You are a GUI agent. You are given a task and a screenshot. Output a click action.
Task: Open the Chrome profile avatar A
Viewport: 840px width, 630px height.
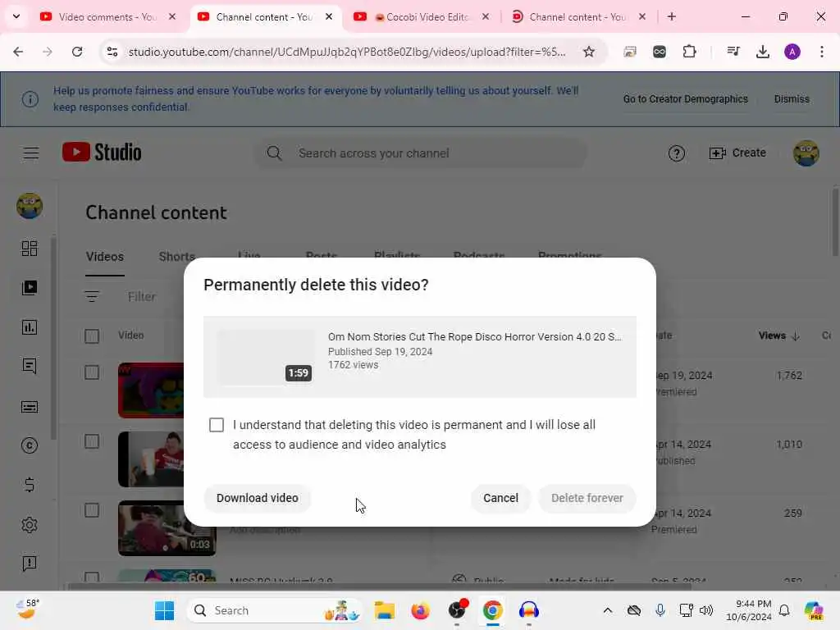coord(792,52)
